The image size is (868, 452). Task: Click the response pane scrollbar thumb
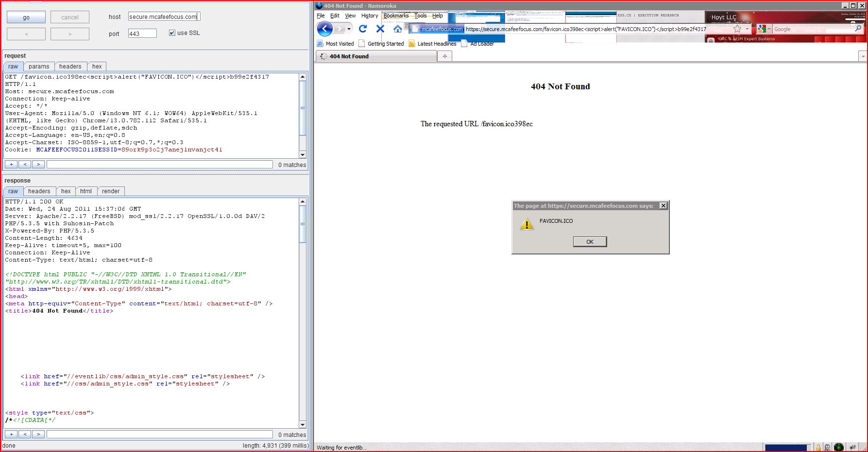tap(303, 224)
